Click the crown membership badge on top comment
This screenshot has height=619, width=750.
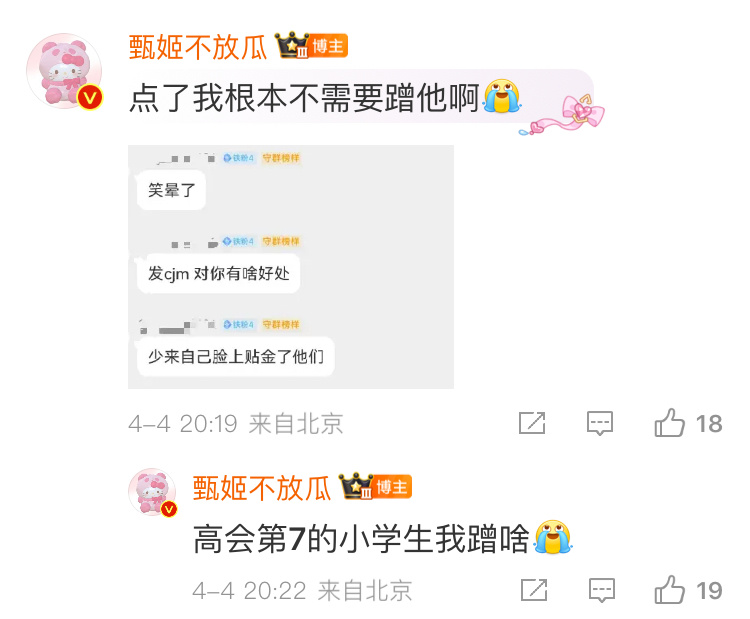(292, 45)
